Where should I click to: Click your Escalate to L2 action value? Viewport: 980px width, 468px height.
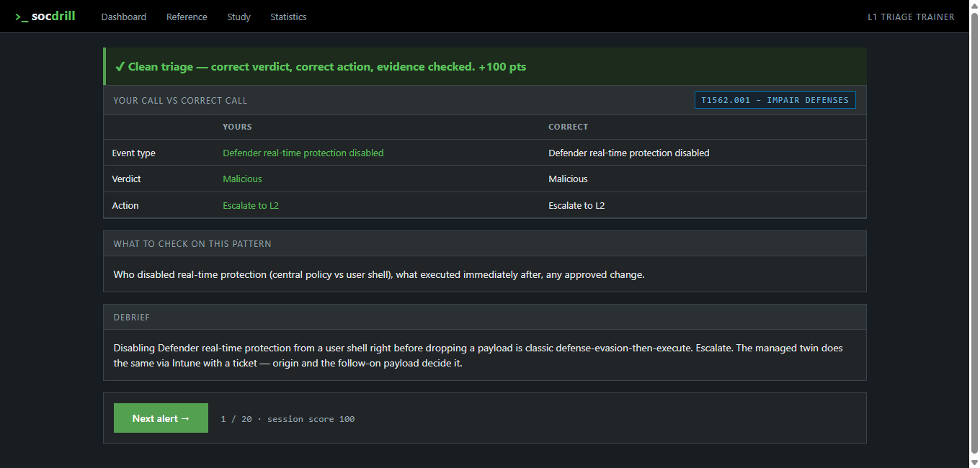tap(251, 205)
